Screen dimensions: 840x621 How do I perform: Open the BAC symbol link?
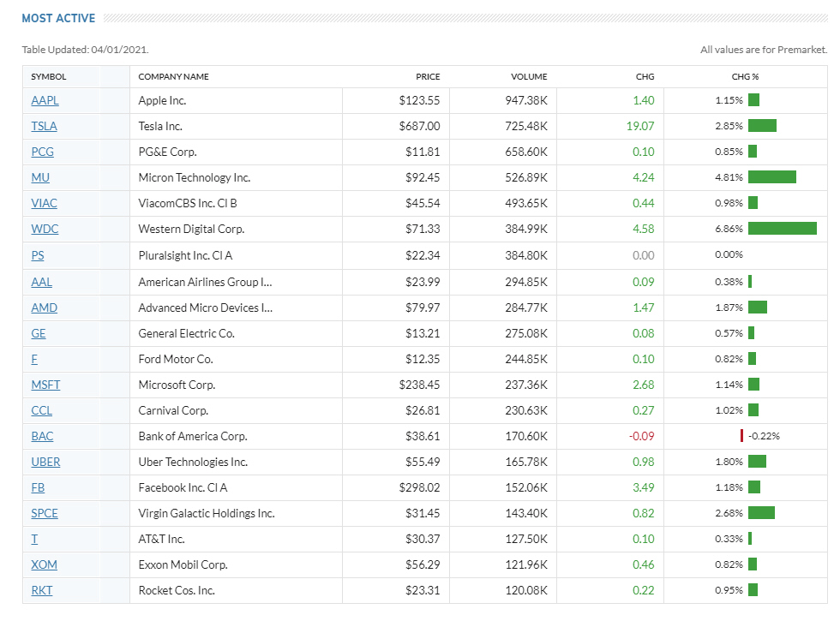pos(42,436)
